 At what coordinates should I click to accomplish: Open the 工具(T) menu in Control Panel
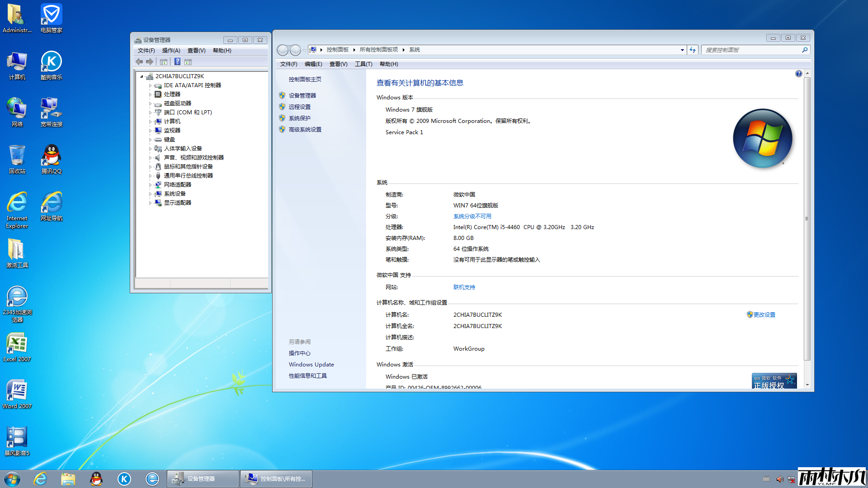click(363, 64)
